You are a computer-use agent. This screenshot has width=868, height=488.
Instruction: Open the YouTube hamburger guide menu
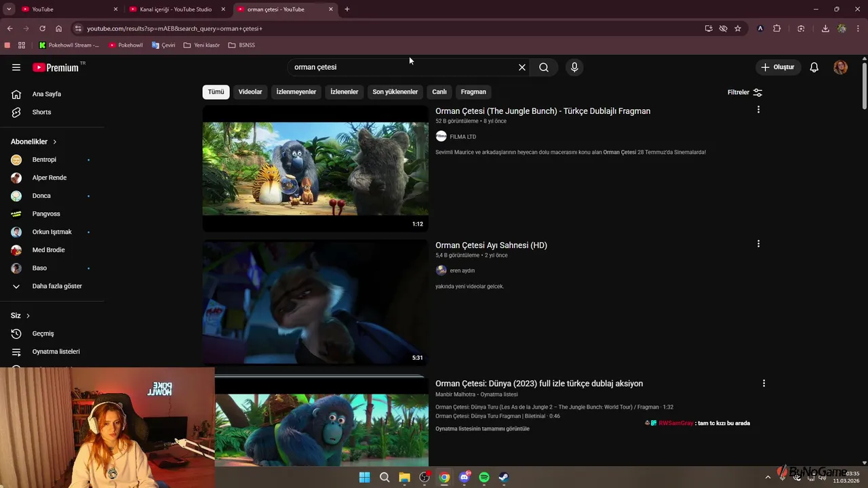(x=16, y=67)
